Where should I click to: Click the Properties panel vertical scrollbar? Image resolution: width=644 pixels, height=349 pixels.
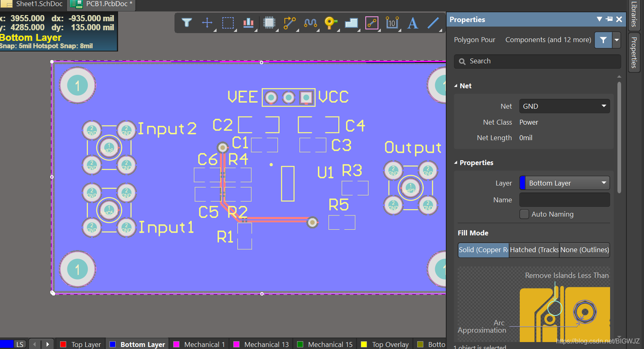(x=619, y=137)
